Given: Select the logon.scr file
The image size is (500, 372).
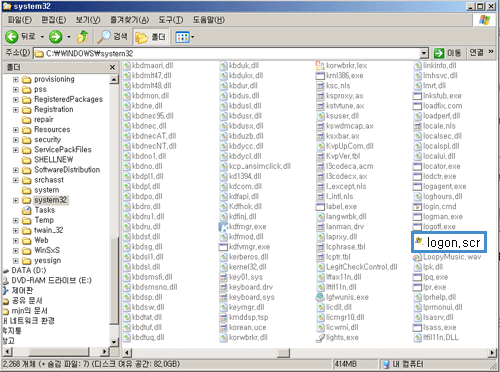Looking at the screenshot, I should (x=449, y=242).
